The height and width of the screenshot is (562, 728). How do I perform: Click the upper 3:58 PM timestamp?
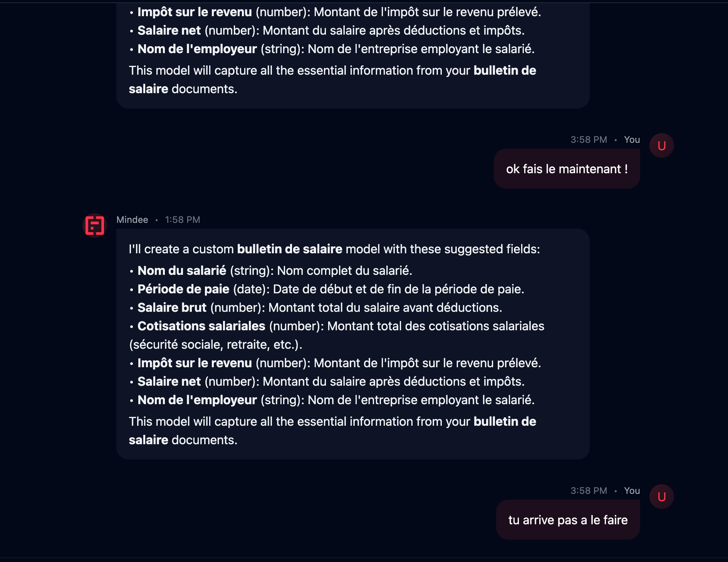click(589, 140)
